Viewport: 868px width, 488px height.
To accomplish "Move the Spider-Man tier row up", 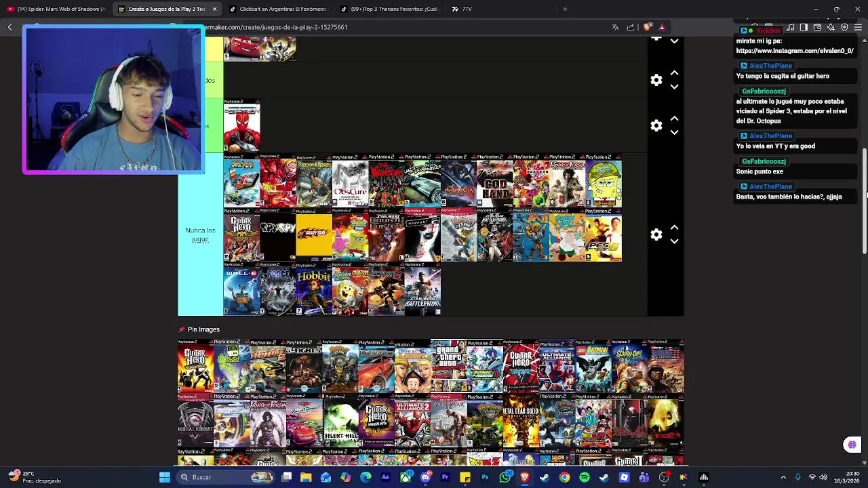I will click(x=674, y=119).
